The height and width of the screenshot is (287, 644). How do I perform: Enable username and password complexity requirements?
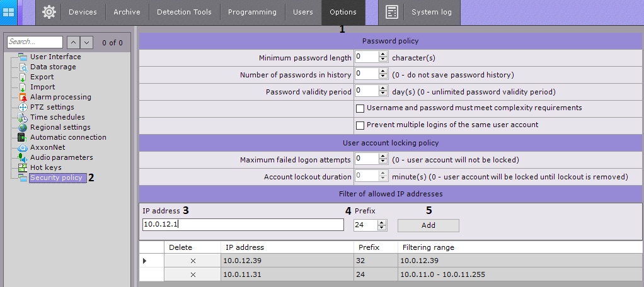click(x=360, y=108)
